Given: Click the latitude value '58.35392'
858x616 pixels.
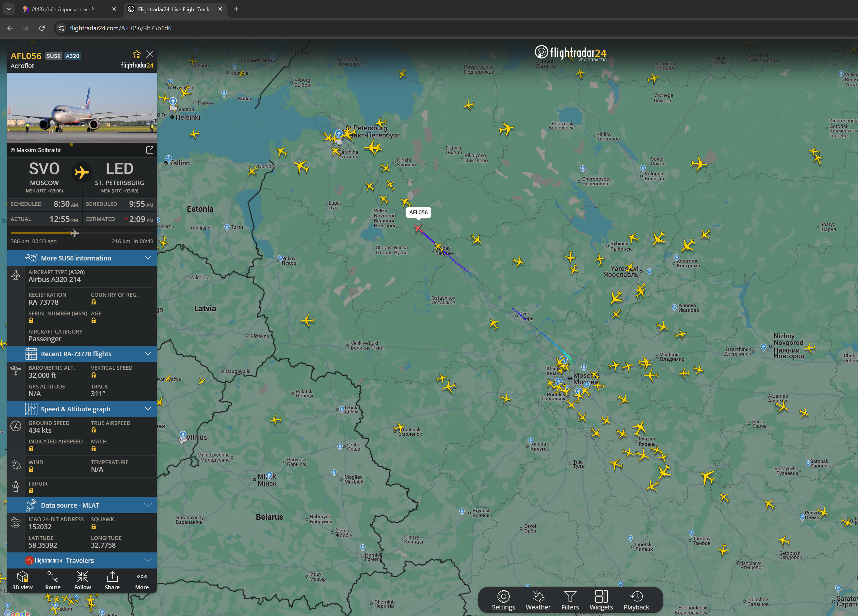Looking at the screenshot, I should pyautogui.click(x=43, y=545).
